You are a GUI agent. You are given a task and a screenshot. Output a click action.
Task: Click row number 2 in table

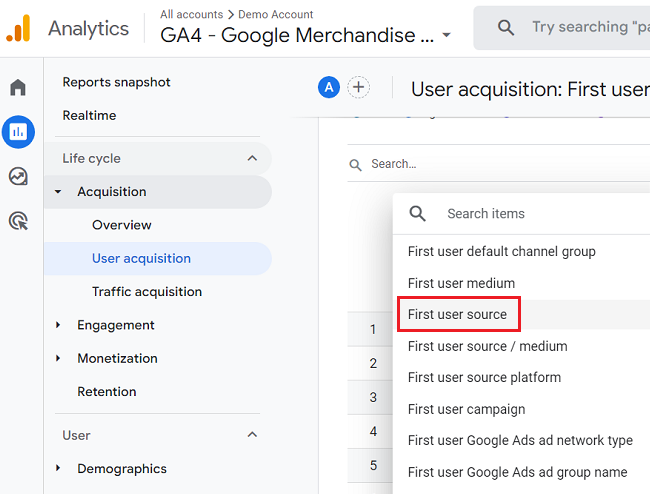click(373, 363)
